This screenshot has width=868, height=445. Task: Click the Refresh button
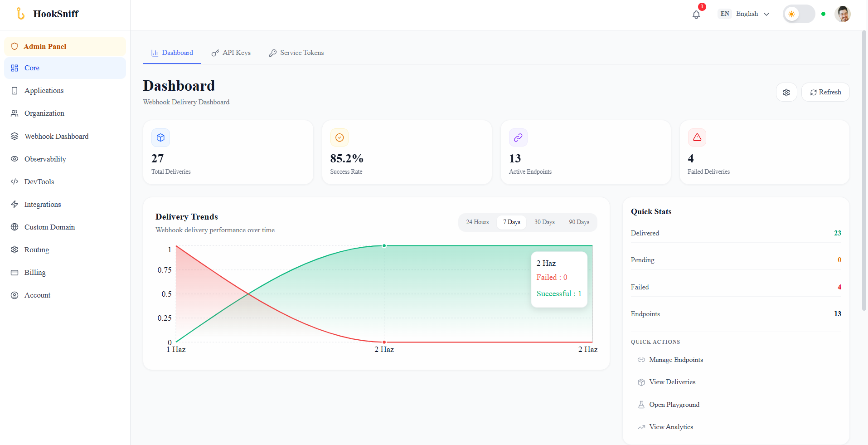pos(825,92)
